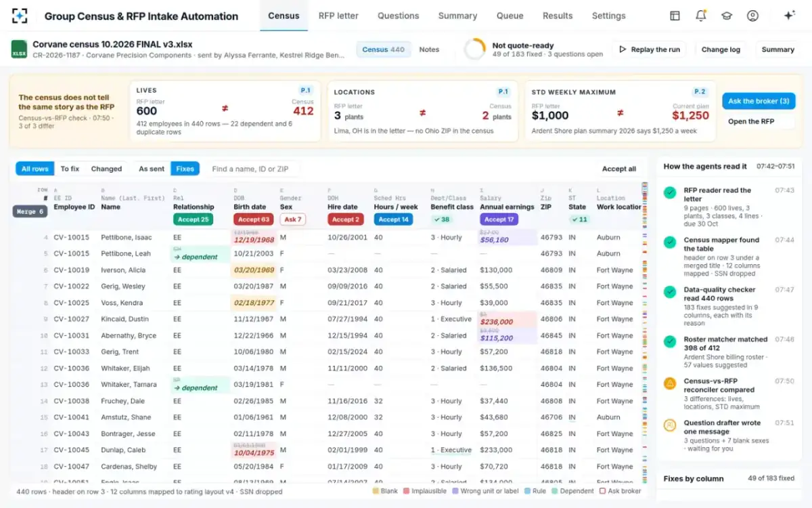
Task: Click the reconciler warning icon
Action: pos(670,383)
